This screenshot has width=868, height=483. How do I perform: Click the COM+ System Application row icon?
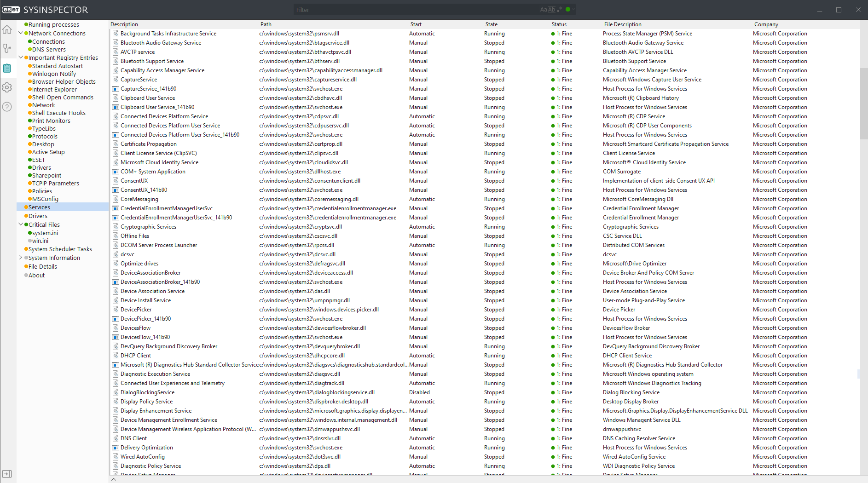[116, 172]
